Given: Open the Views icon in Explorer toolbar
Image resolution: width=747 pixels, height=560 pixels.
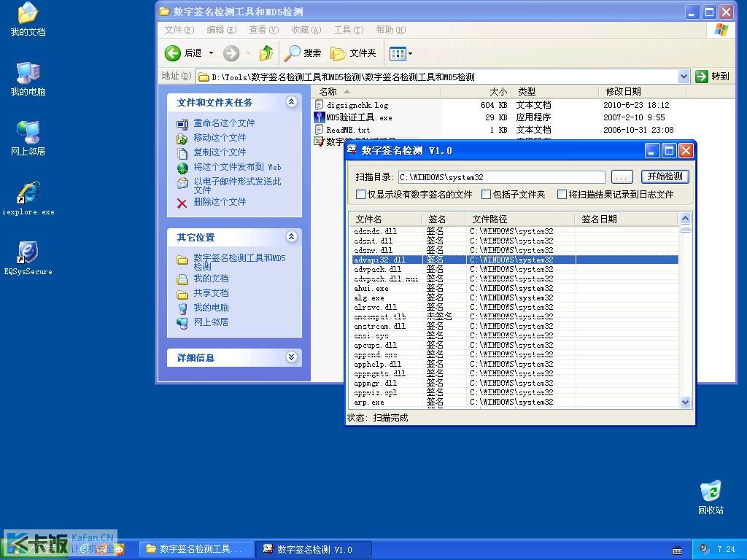Looking at the screenshot, I should [x=398, y=53].
